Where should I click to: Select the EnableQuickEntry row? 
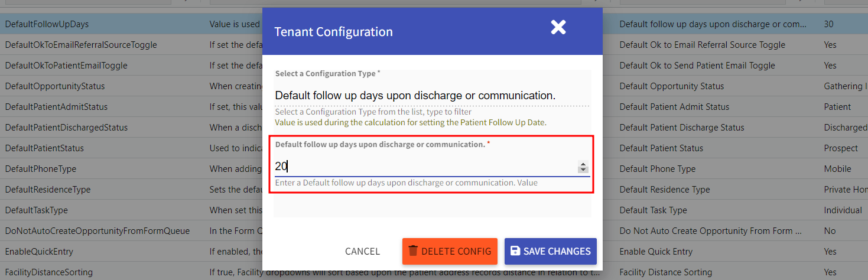pyautogui.click(x=39, y=252)
